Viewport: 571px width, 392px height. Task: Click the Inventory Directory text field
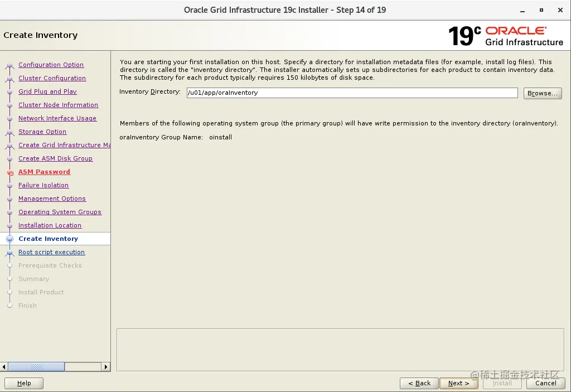(352, 93)
